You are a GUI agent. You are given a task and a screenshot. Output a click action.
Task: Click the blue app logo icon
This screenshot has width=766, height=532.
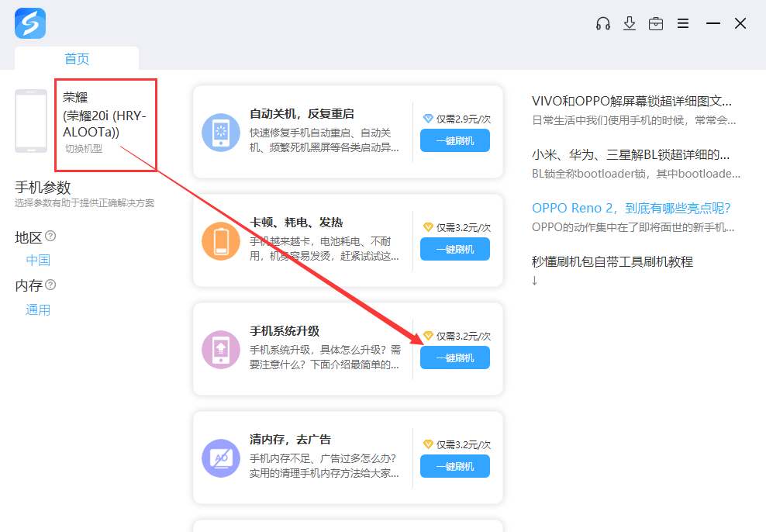pos(30,23)
